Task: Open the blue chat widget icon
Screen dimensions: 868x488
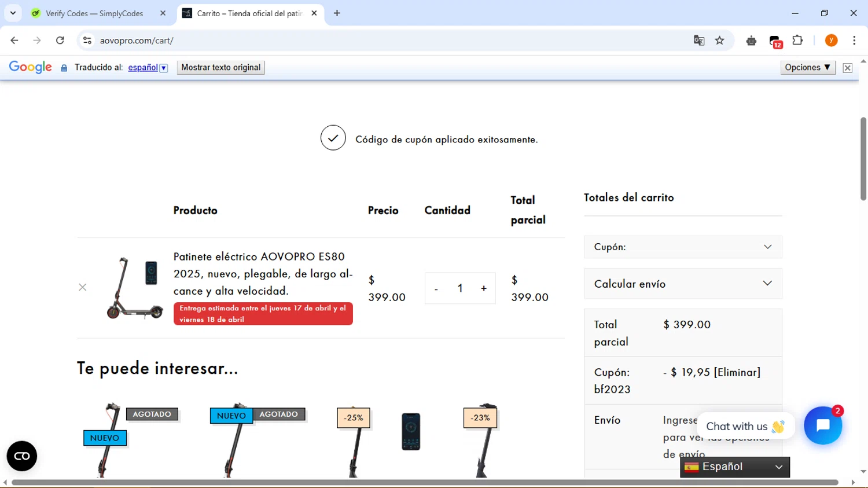Action: [x=823, y=425]
